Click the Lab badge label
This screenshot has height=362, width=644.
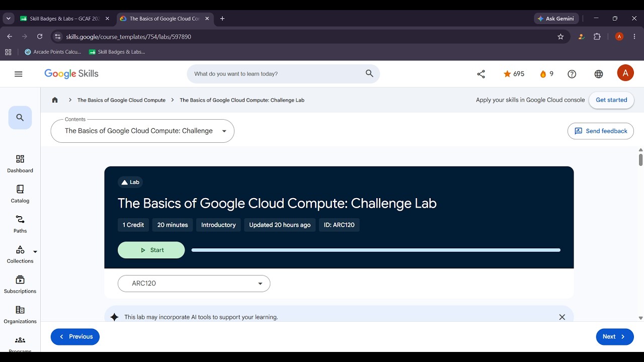(x=130, y=182)
